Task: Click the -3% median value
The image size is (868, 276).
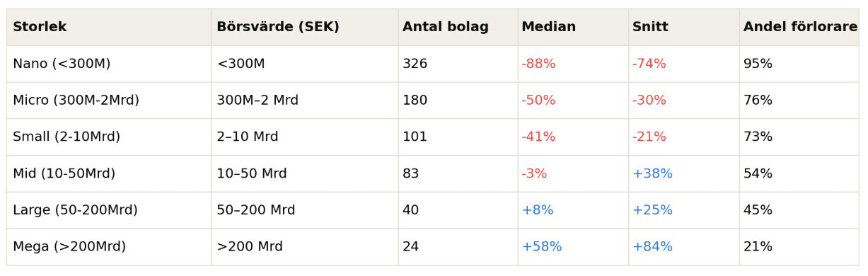Action: coord(534,173)
